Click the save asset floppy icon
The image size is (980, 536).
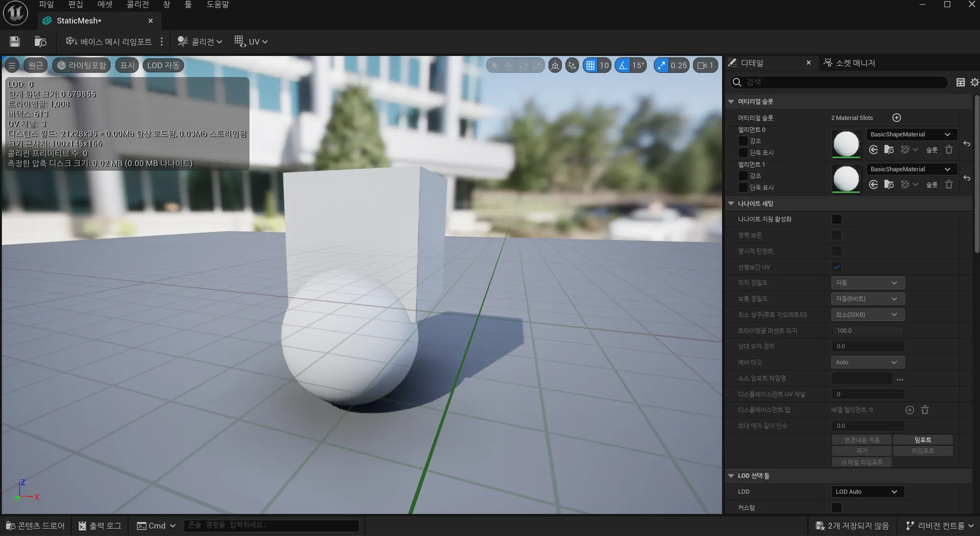pos(15,42)
